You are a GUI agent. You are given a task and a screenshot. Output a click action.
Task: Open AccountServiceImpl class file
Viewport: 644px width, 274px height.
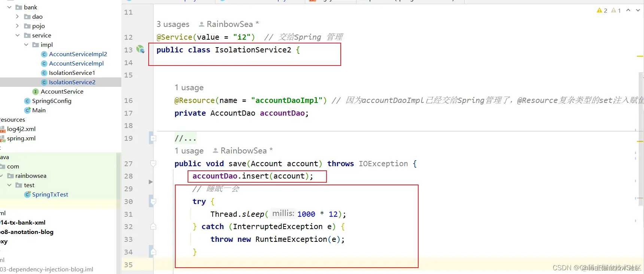tap(76, 63)
